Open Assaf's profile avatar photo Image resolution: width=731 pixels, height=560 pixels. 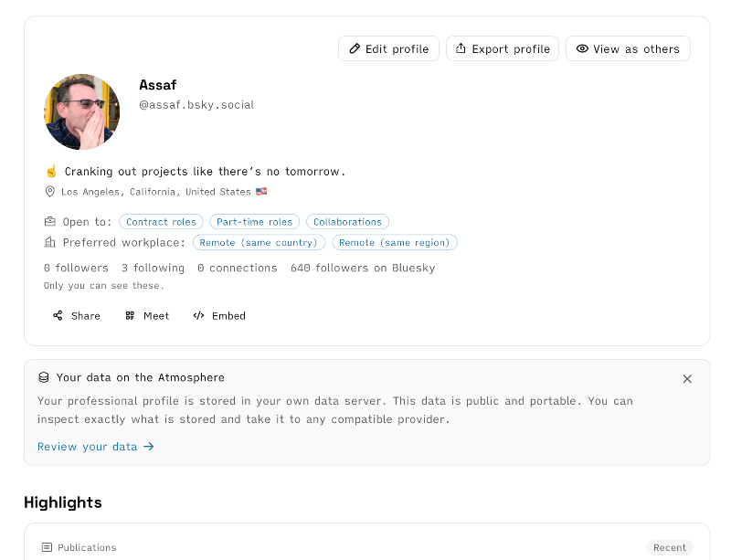pyautogui.click(x=81, y=111)
